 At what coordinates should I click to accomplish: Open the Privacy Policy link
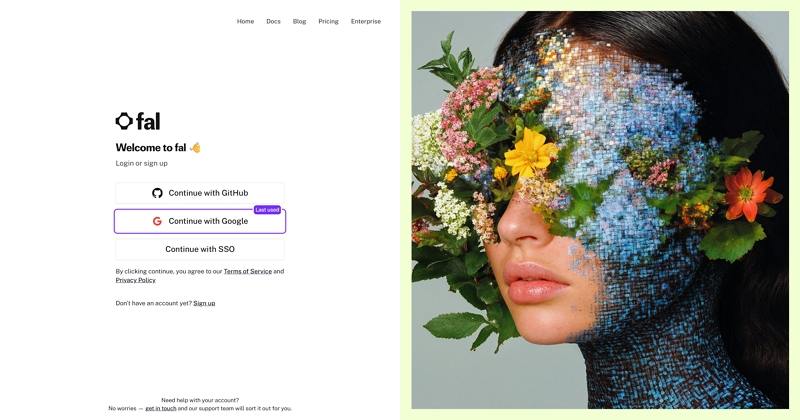pos(136,280)
